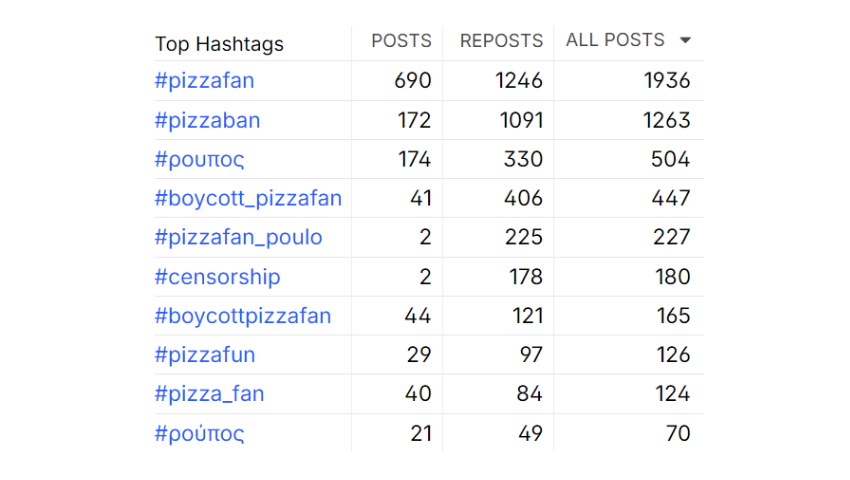Select the #pizzafan_poulo hashtag
850x480 pixels.
[x=238, y=238]
